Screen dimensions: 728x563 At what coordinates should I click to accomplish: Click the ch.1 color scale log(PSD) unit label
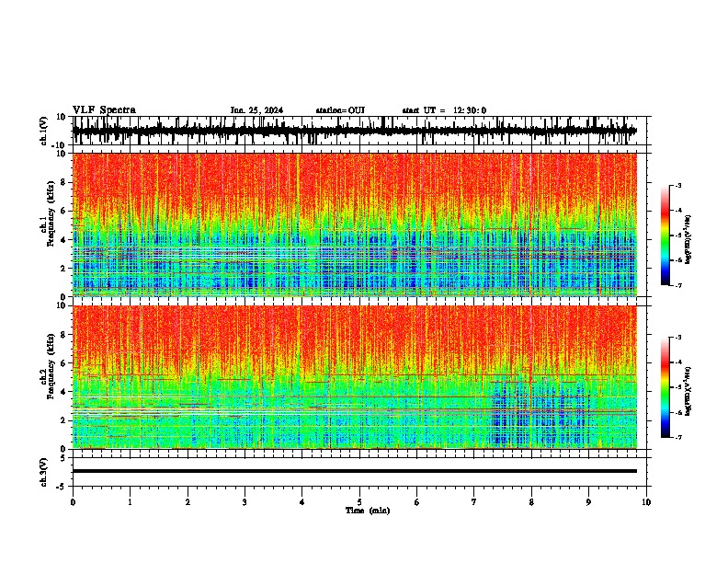coord(688,240)
